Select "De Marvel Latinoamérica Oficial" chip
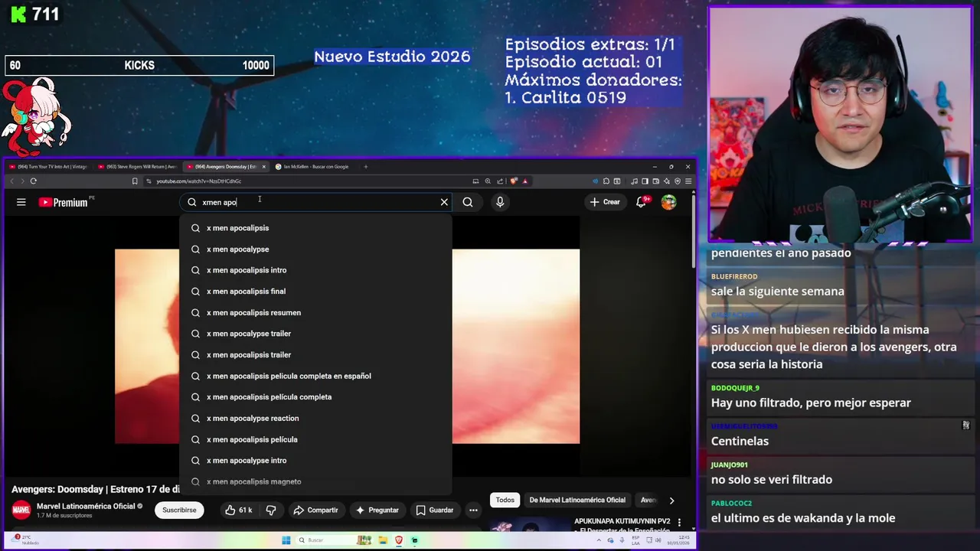 [577, 500]
